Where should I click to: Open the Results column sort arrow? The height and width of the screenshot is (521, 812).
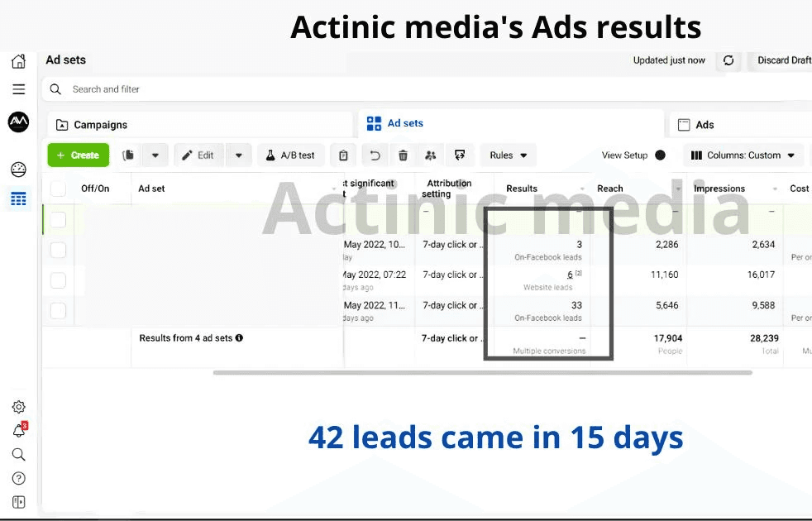pyautogui.click(x=582, y=189)
